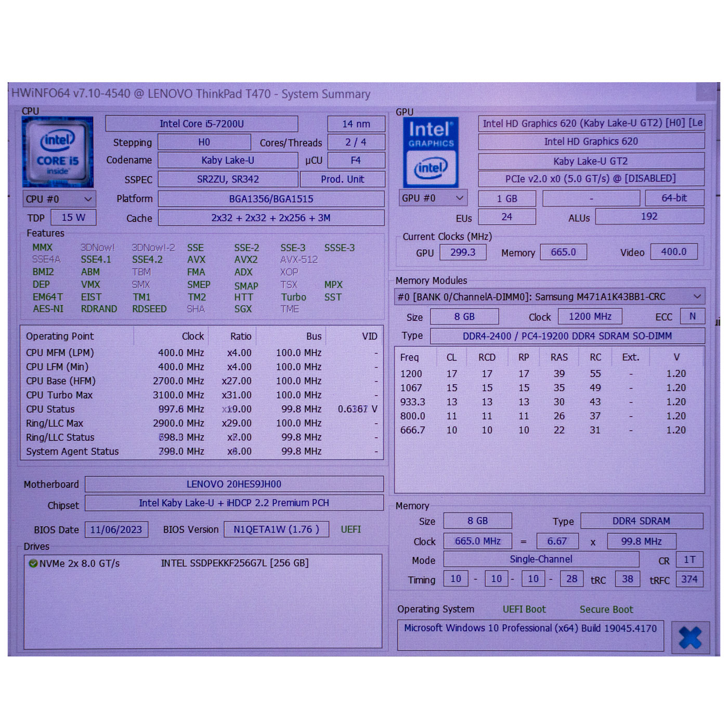This screenshot has height=728, width=728.
Task: Click the 64-bit bus width field
Action: (674, 198)
